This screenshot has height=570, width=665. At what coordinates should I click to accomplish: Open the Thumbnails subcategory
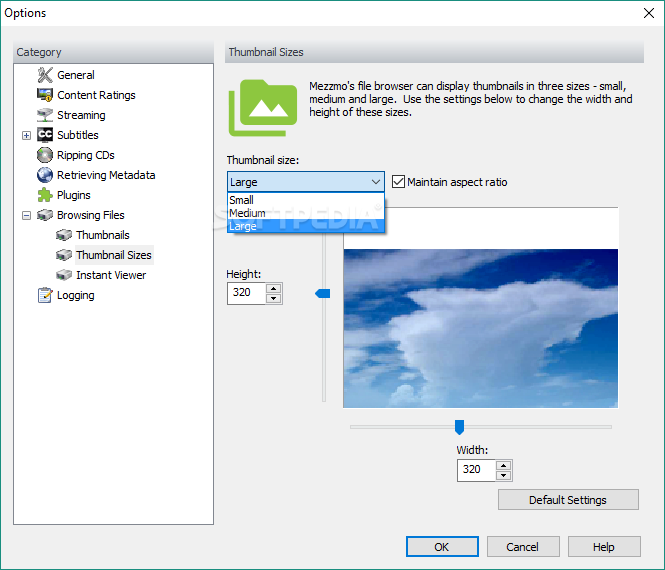click(x=103, y=235)
